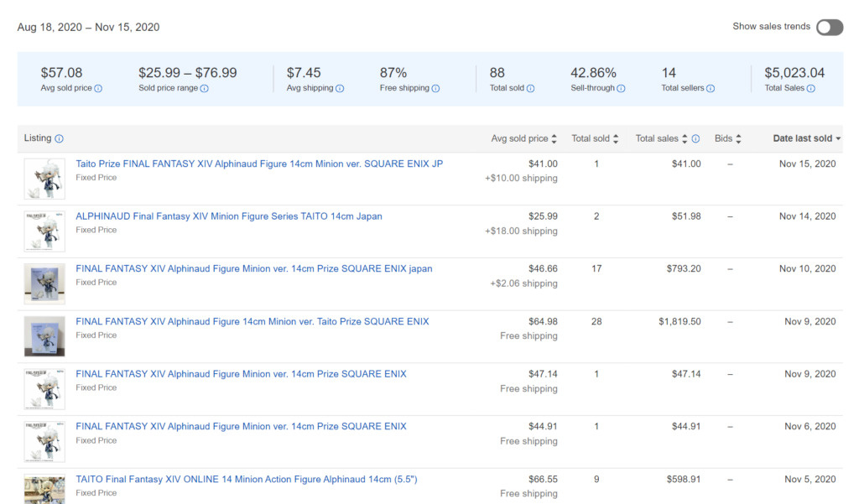Sort table by Total sales column header
Image resolution: width=859 pixels, height=504 pixels.
pyautogui.click(x=662, y=139)
